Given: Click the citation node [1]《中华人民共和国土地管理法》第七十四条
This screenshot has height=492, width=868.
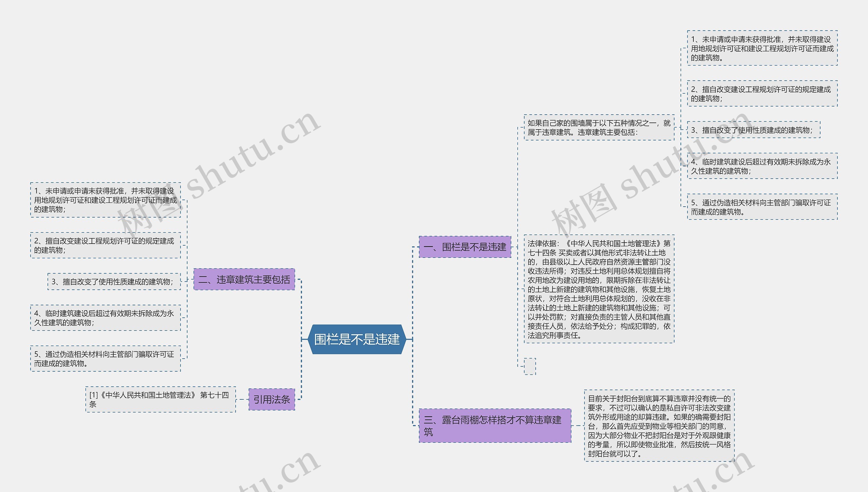Looking at the screenshot, I should coord(161,399).
